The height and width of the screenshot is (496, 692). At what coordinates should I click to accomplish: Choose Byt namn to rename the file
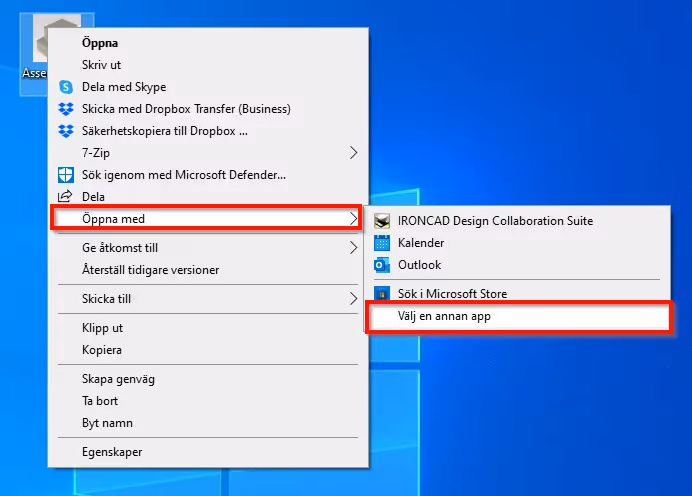point(208,423)
